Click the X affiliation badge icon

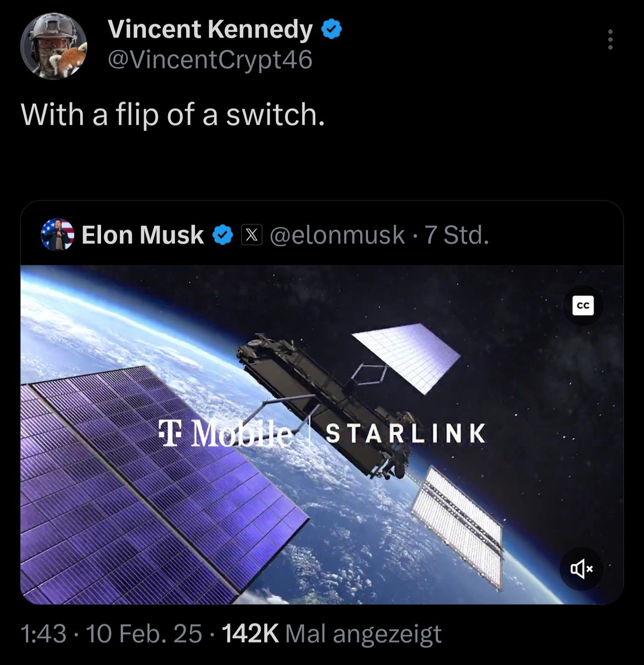252,235
